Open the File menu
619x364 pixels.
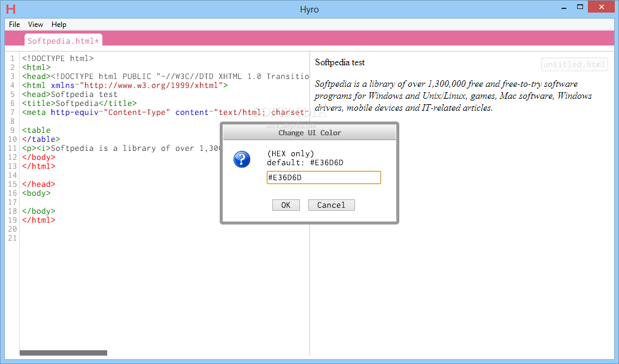point(14,25)
